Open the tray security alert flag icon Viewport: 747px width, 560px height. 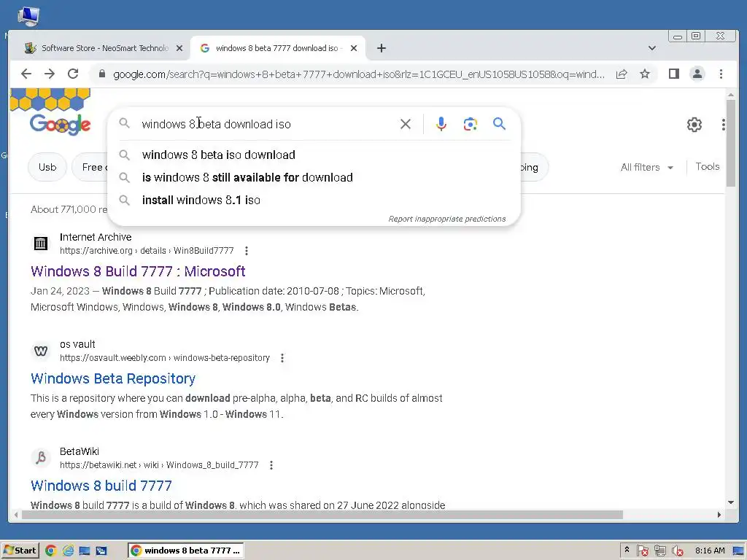(643, 551)
